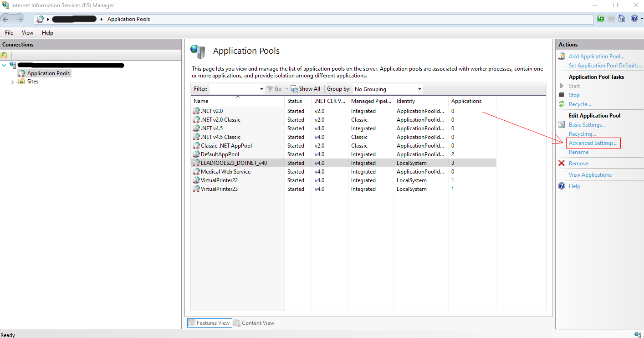The height and width of the screenshot is (338, 644).
Task: Click Add Application Pool link
Action: [x=597, y=56]
